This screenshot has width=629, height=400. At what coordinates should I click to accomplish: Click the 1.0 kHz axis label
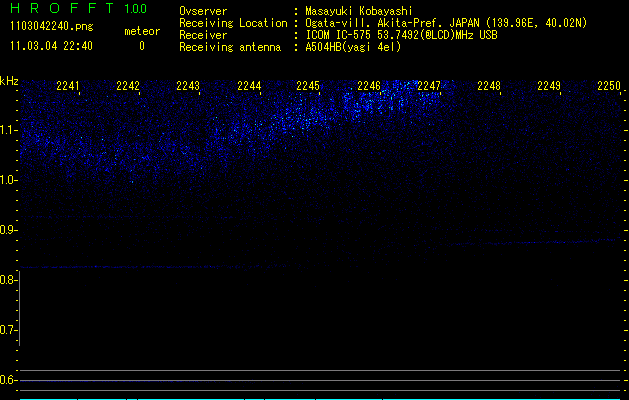tap(8, 180)
